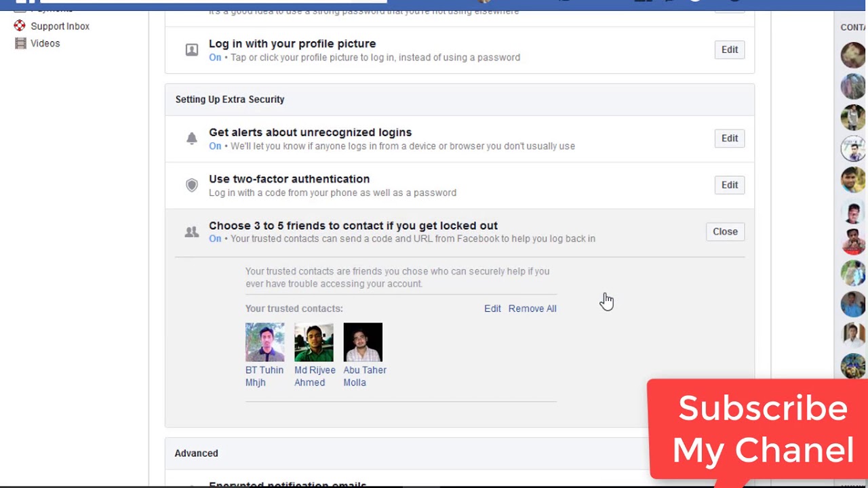868x488 pixels.
Task: Close the trusted contacts section
Action: pos(725,232)
